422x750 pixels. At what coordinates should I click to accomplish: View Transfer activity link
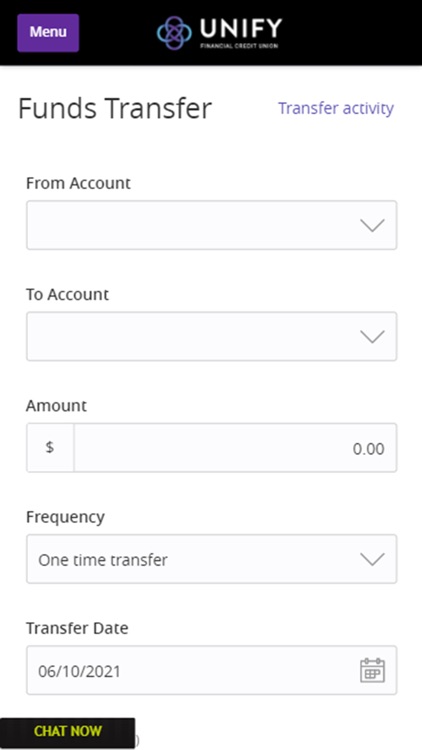click(336, 108)
